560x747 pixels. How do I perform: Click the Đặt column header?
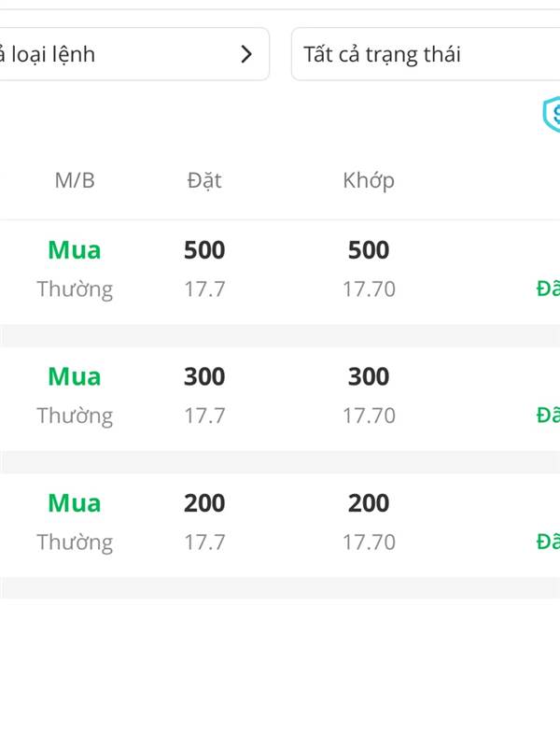pos(204,181)
